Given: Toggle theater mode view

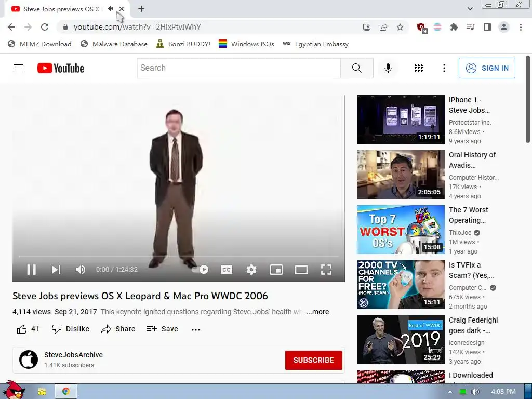Looking at the screenshot, I should pyautogui.click(x=301, y=270).
